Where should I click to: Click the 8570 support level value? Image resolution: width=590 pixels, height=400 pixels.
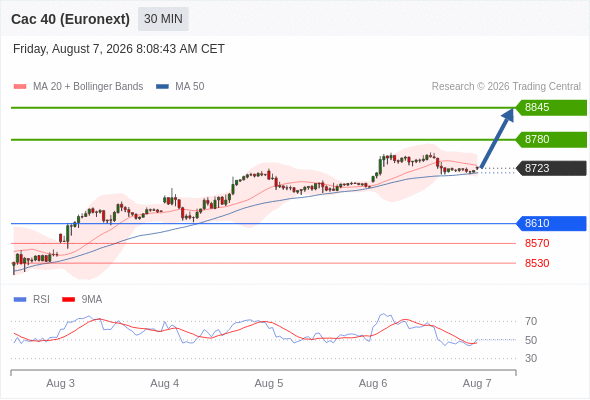pos(537,243)
